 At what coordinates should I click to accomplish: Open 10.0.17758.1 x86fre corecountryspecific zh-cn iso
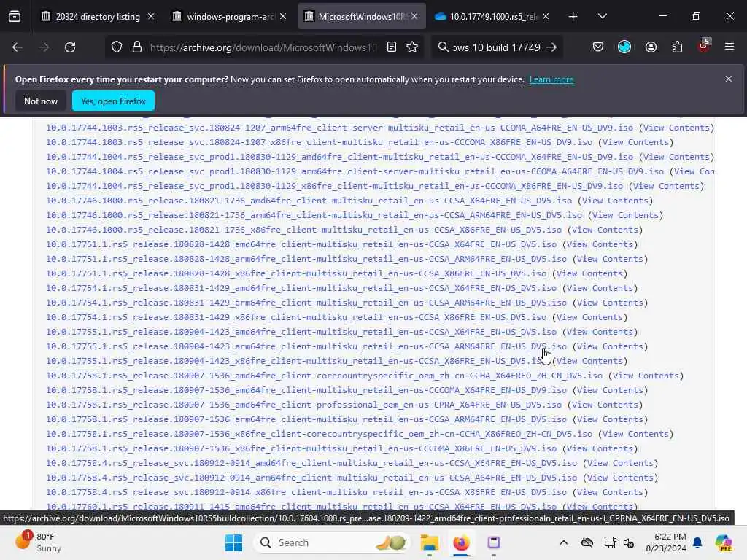click(x=320, y=434)
